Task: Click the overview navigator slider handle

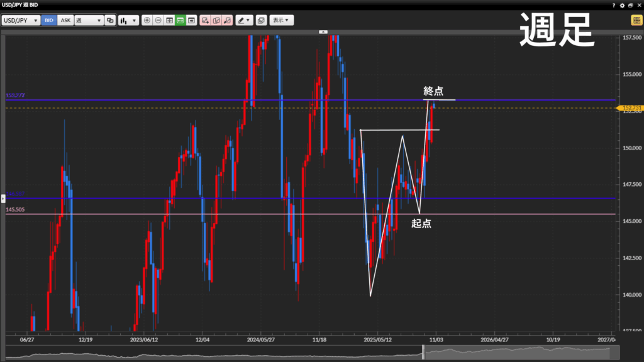Action: [424, 353]
